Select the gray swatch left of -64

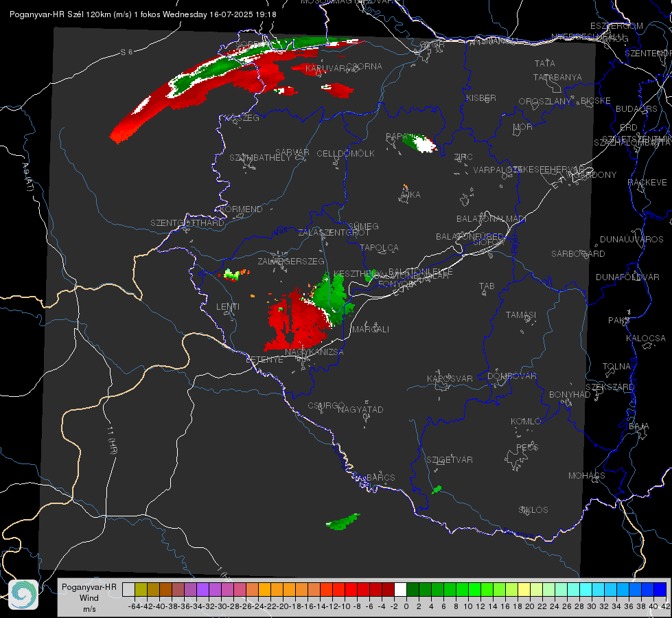click(x=128, y=589)
